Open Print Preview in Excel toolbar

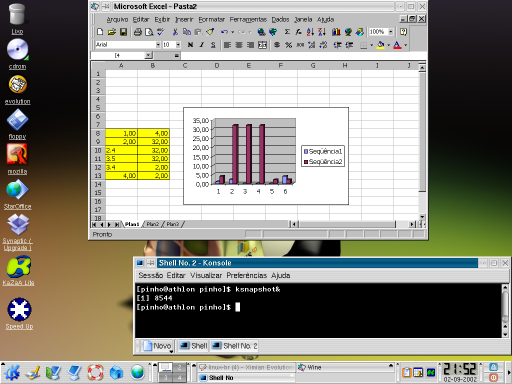point(149,32)
